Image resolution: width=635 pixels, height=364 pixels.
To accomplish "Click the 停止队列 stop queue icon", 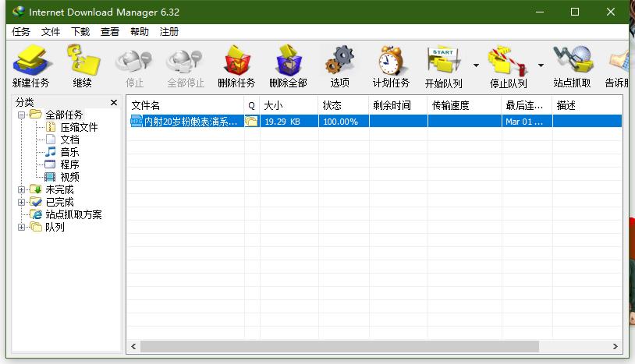I will (508, 61).
